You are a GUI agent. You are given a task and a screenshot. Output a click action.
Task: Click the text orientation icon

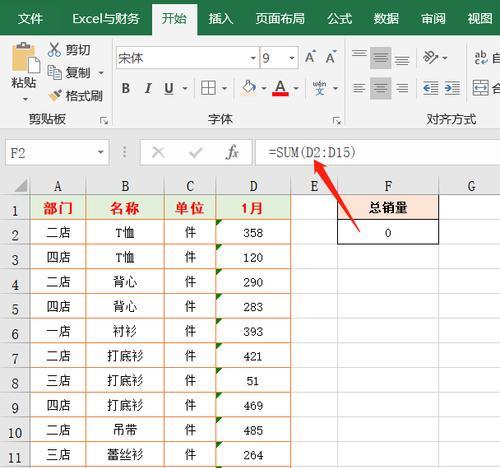(x=431, y=58)
